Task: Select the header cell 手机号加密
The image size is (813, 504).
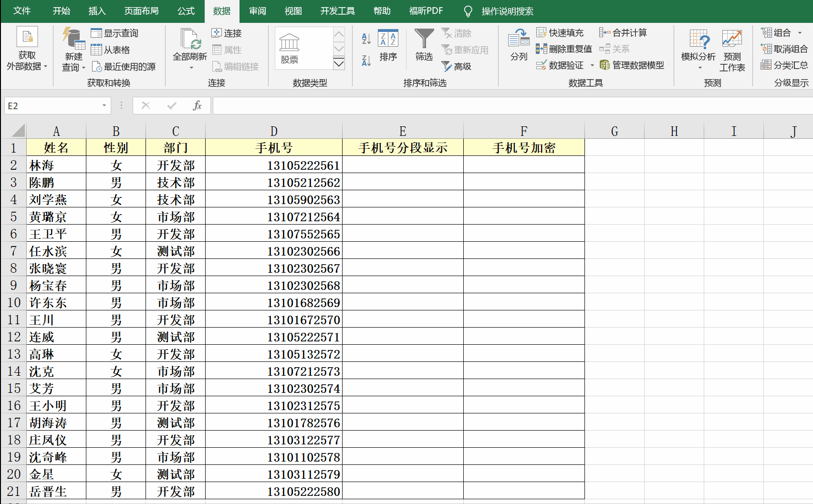Action: click(524, 148)
